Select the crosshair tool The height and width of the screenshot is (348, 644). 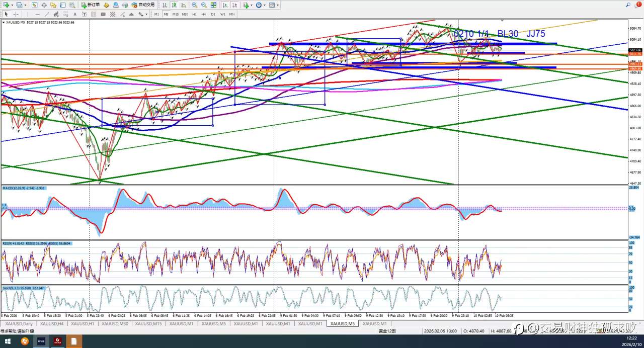[16, 14]
